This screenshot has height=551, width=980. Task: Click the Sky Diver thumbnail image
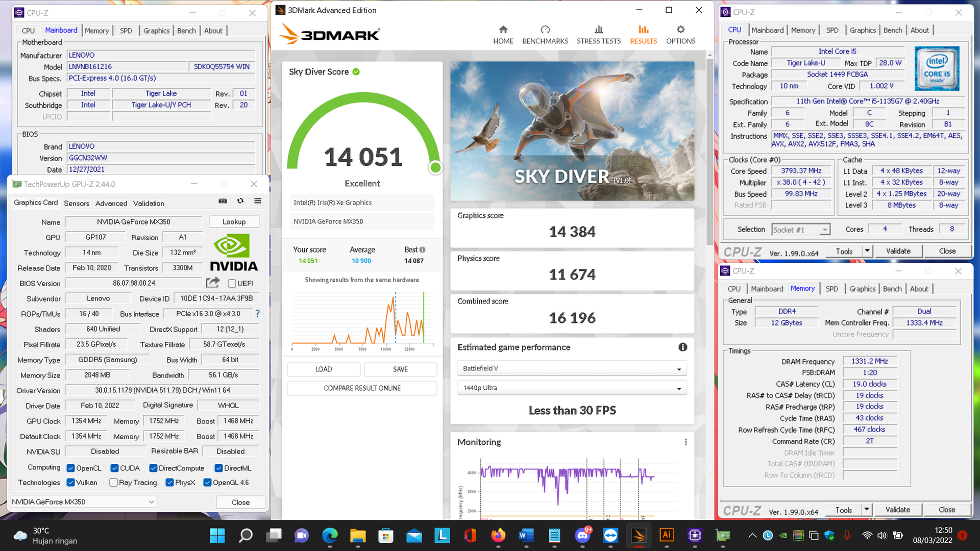point(572,131)
